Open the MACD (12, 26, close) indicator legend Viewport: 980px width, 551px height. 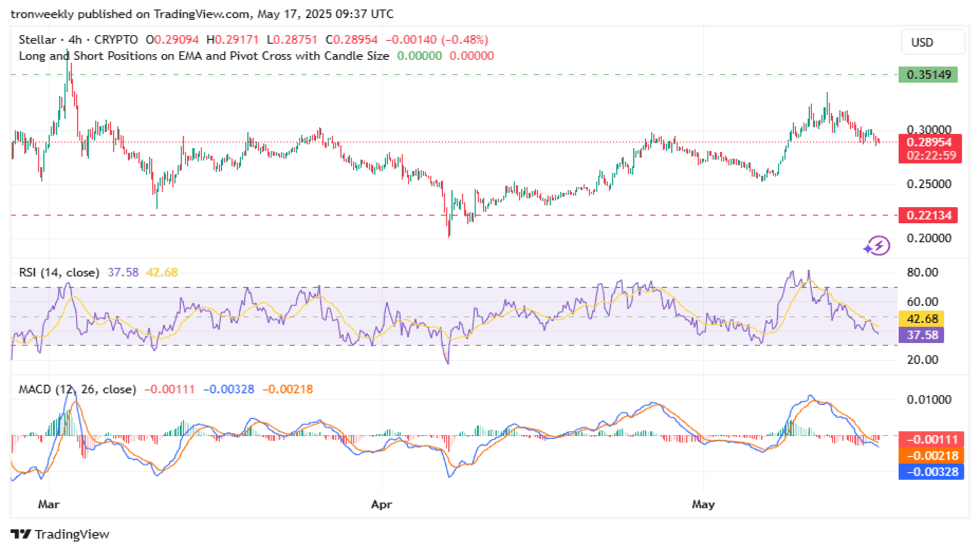pyautogui.click(x=77, y=389)
